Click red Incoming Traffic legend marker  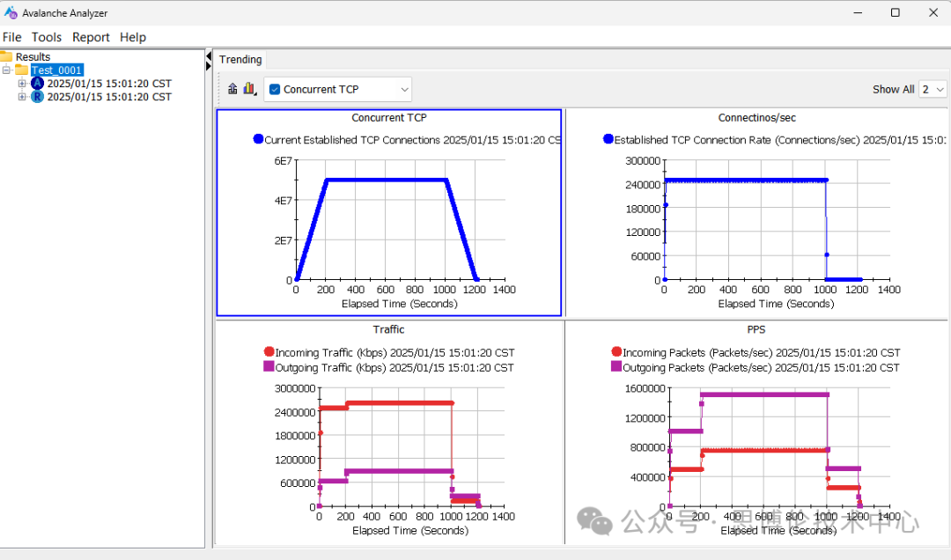[x=269, y=351]
